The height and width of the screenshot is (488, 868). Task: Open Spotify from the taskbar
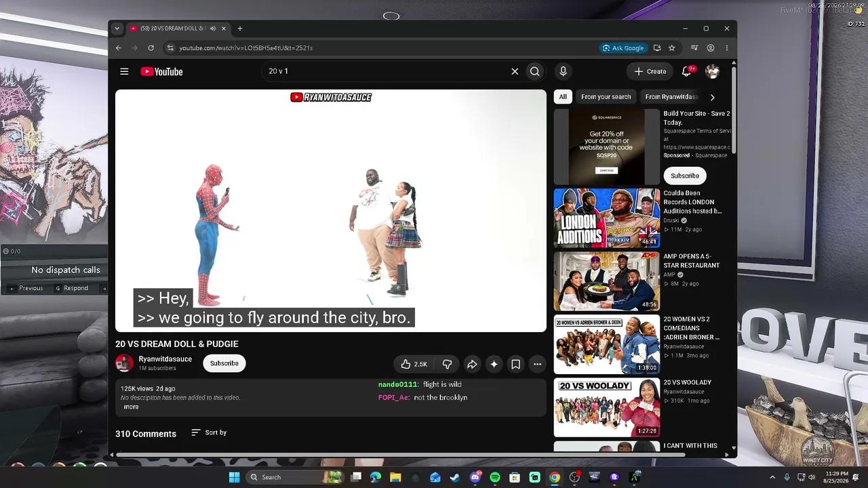click(495, 477)
